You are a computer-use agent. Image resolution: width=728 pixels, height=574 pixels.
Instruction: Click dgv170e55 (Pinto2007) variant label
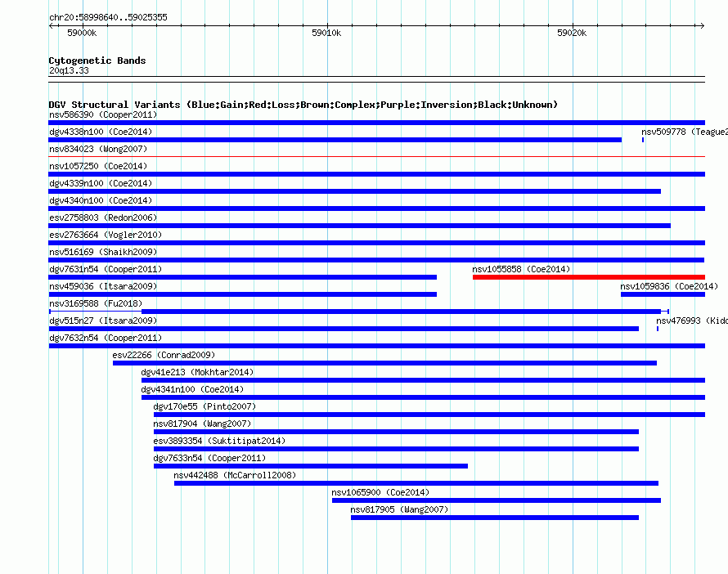tap(204, 406)
